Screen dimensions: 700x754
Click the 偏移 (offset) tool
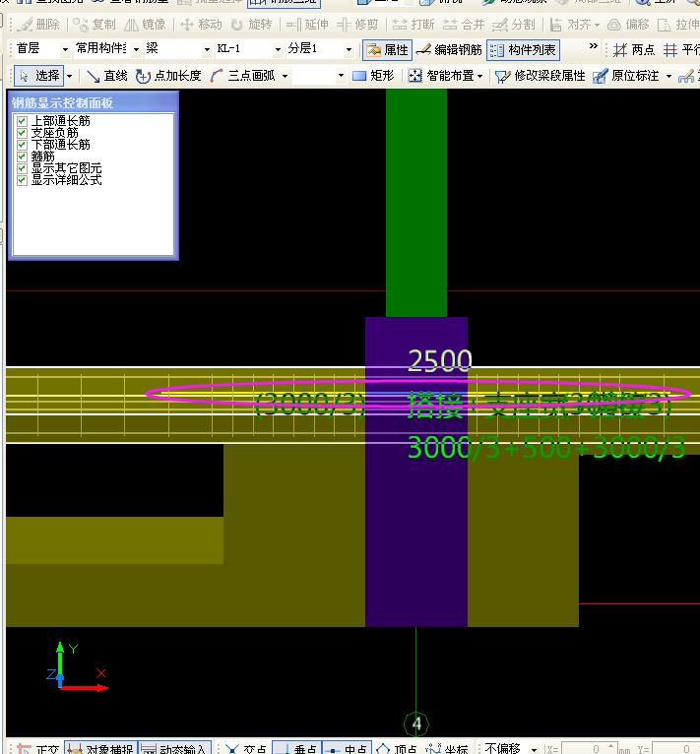[628, 24]
